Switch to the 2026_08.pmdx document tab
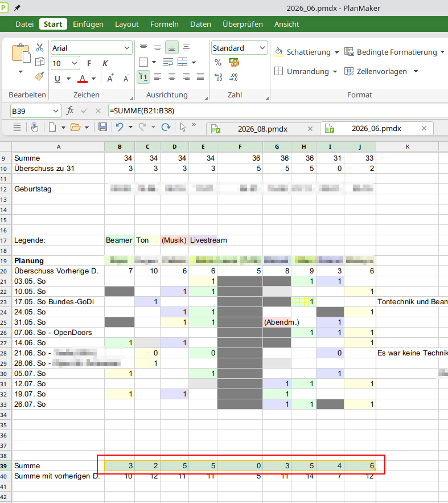 coord(262,129)
